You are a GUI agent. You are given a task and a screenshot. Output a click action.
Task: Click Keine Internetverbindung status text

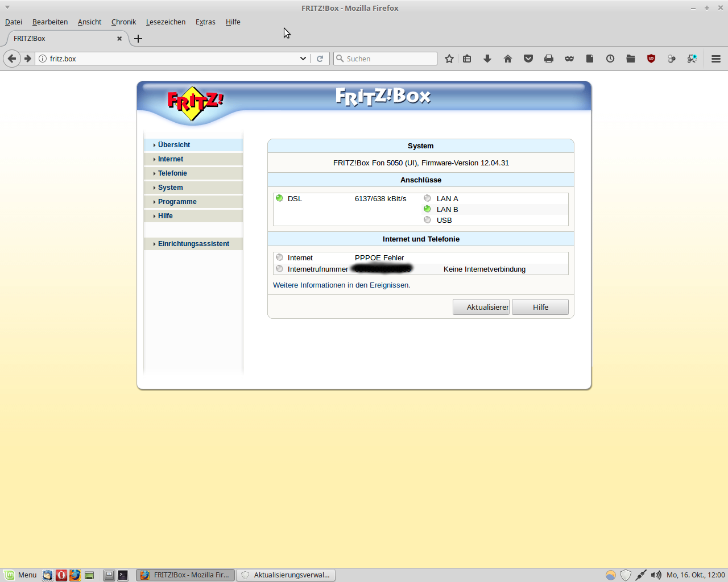tap(485, 269)
